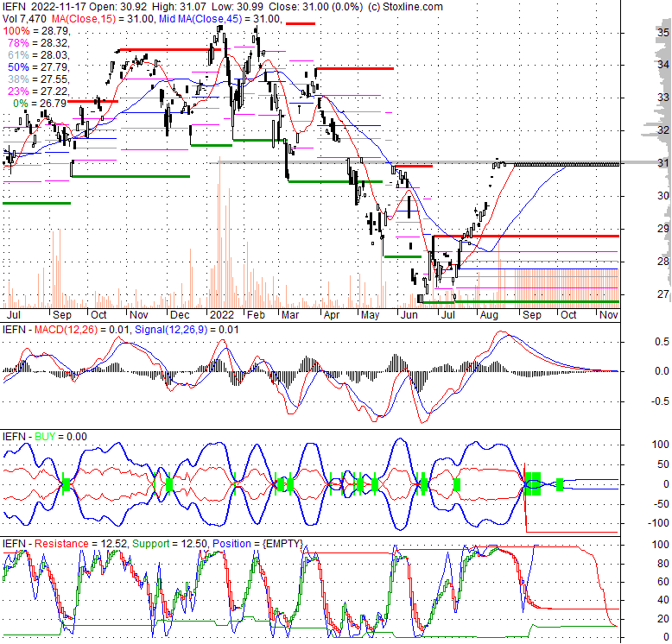The width and height of the screenshot is (672, 644).
Task: Click the 'Jun' label on the time axis
Action: [x=409, y=315]
